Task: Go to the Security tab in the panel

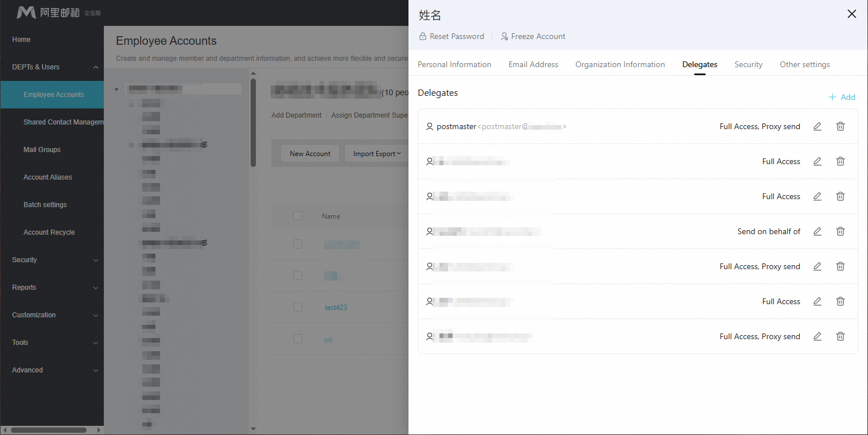Action: [x=749, y=64]
